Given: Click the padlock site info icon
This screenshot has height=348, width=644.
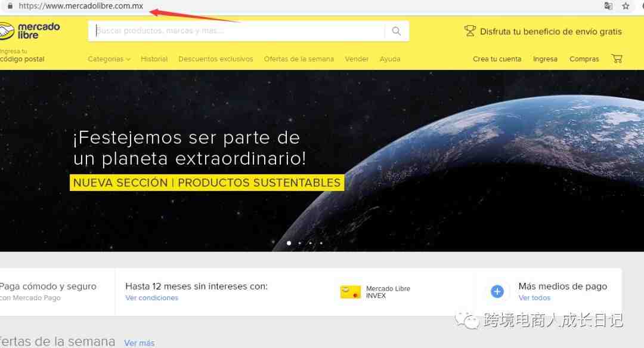Looking at the screenshot, I should click(x=10, y=6).
